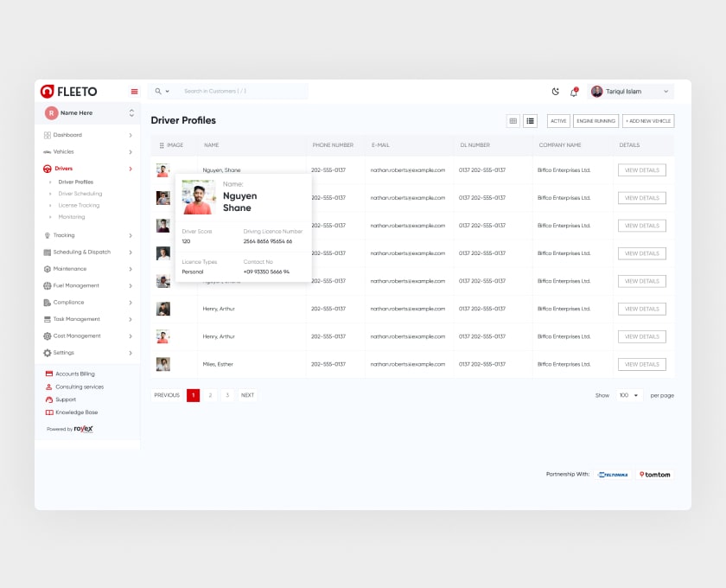The width and height of the screenshot is (726, 588).
Task: Click View Details for Miles, Esther
Action: tap(641, 364)
